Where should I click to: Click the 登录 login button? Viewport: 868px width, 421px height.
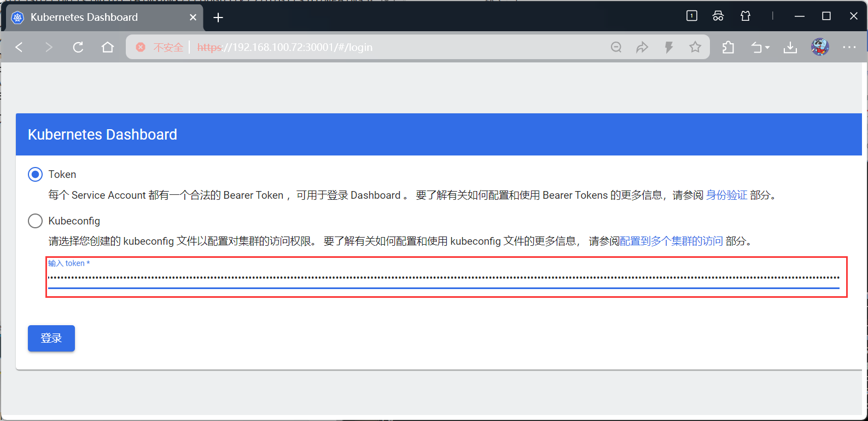(51, 338)
